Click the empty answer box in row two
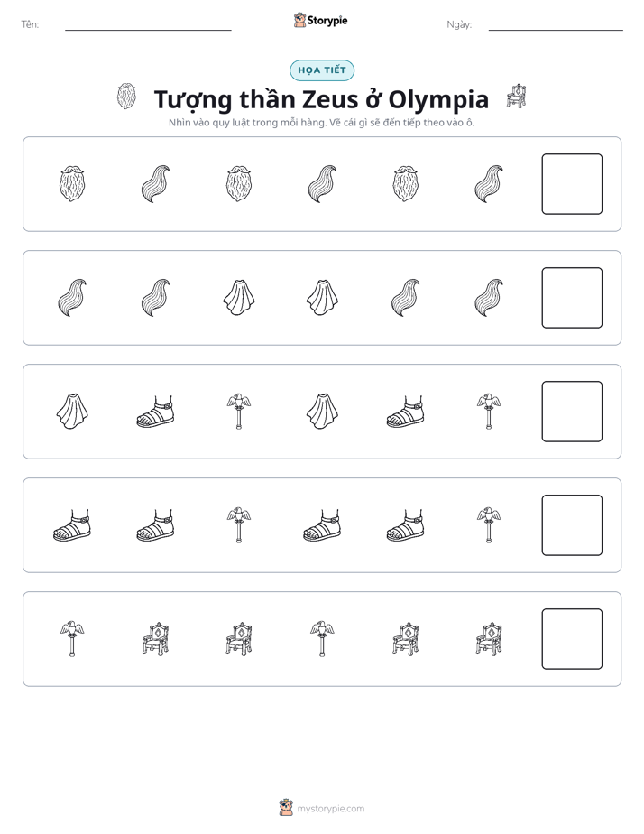This screenshot has height=834, width=644. click(572, 298)
